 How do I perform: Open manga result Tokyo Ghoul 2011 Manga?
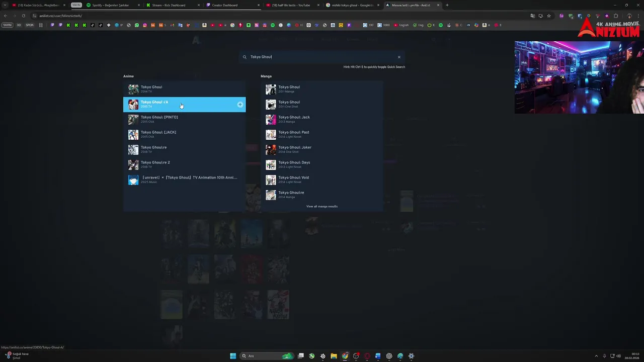tap(322, 89)
